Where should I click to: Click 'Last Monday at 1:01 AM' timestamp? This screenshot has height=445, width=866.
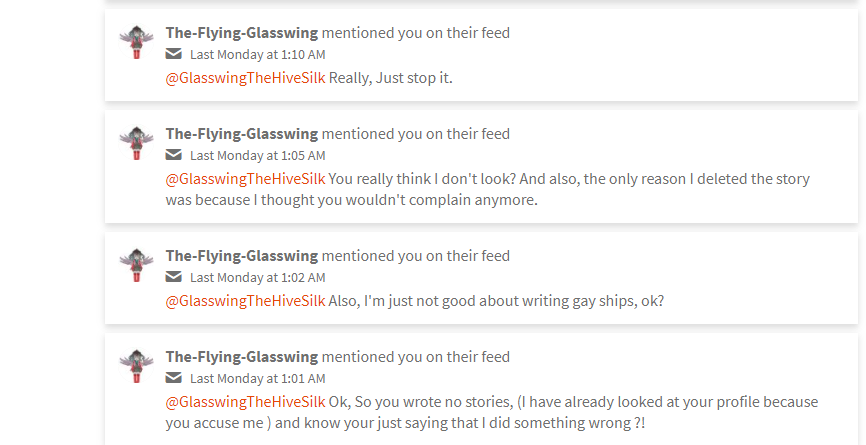point(257,379)
